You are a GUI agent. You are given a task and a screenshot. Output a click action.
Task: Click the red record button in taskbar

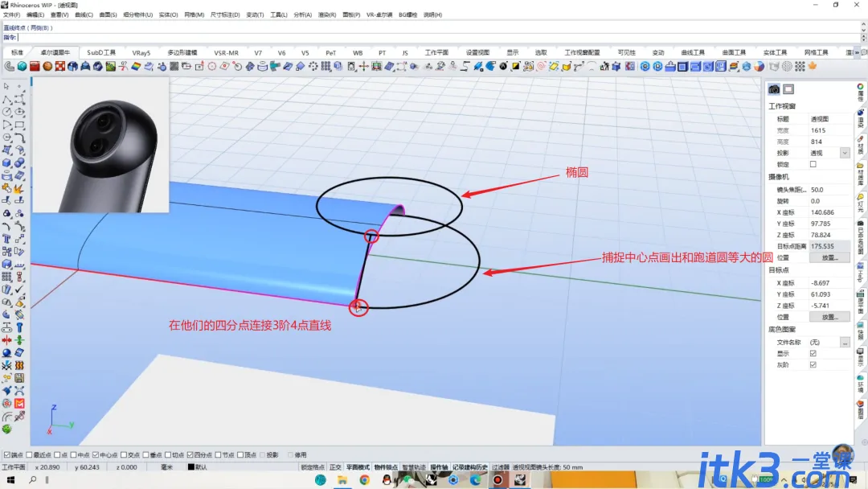click(497, 479)
